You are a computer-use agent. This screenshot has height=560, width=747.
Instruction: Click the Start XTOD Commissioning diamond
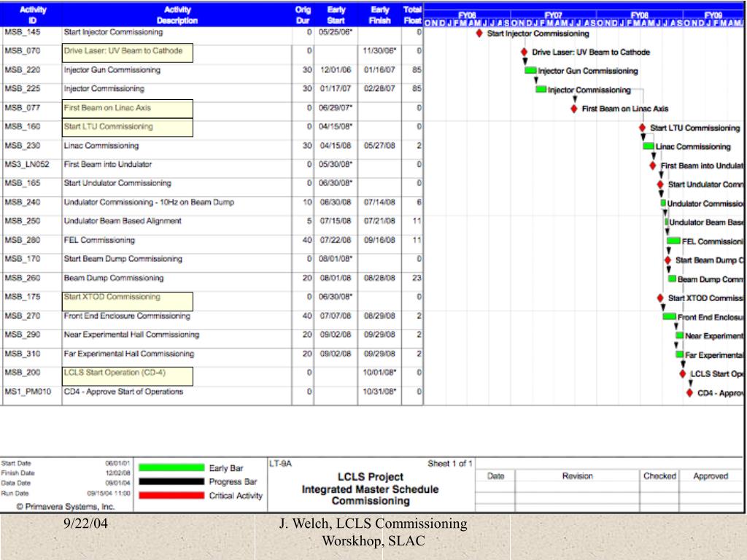[660, 298]
